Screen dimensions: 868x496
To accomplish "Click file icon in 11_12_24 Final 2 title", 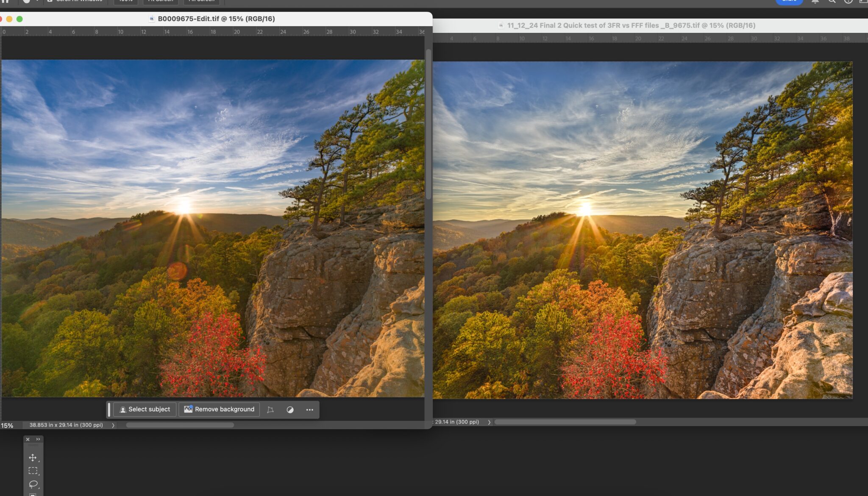I will click(x=501, y=25).
